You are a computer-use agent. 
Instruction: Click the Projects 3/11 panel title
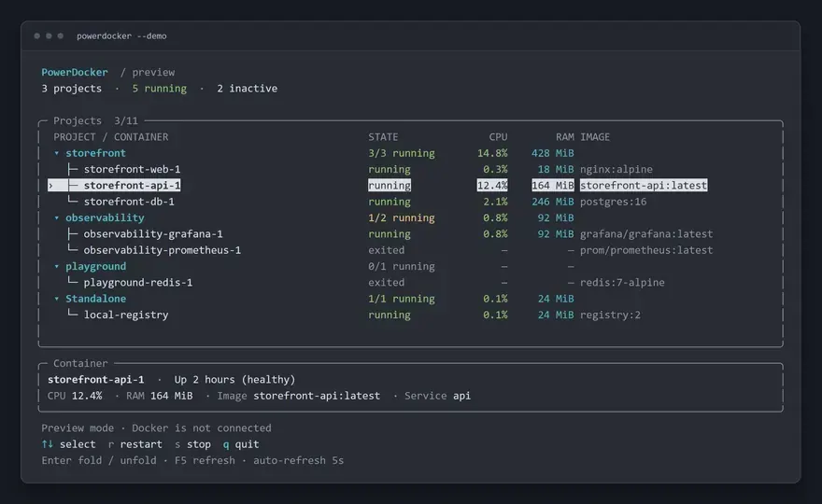point(95,121)
